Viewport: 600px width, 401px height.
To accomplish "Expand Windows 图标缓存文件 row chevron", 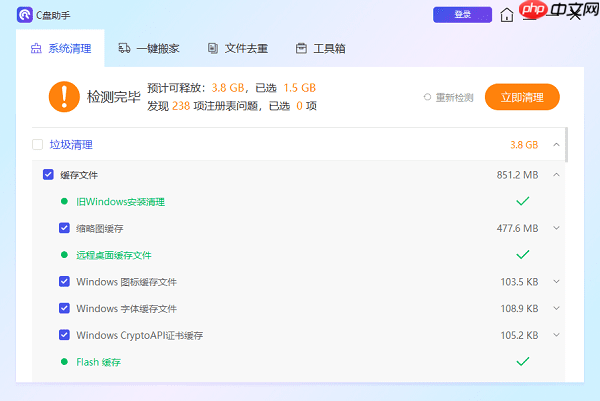I will [x=556, y=282].
